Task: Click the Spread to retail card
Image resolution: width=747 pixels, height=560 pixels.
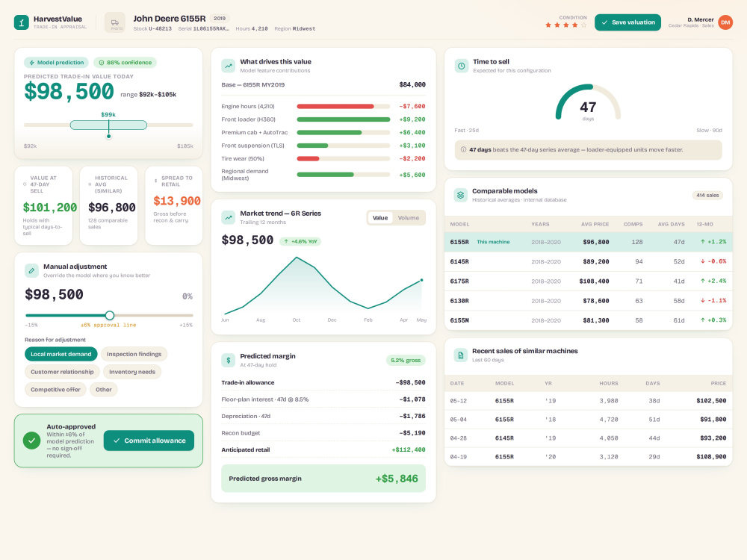Action: coord(174,205)
